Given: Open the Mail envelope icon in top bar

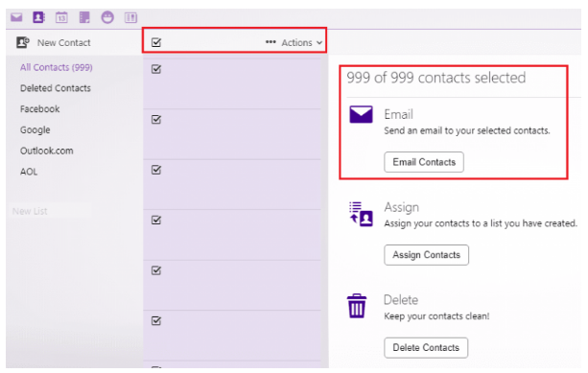Looking at the screenshot, I should click(16, 17).
